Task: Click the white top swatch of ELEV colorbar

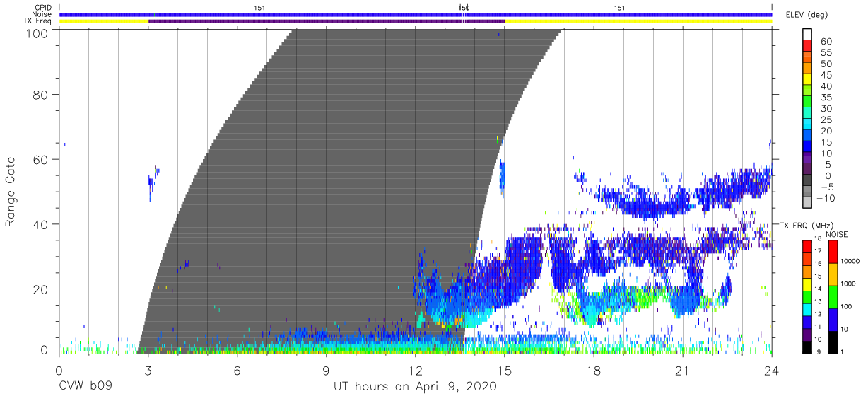Action: pyautogui.click(x=807, y=34)
